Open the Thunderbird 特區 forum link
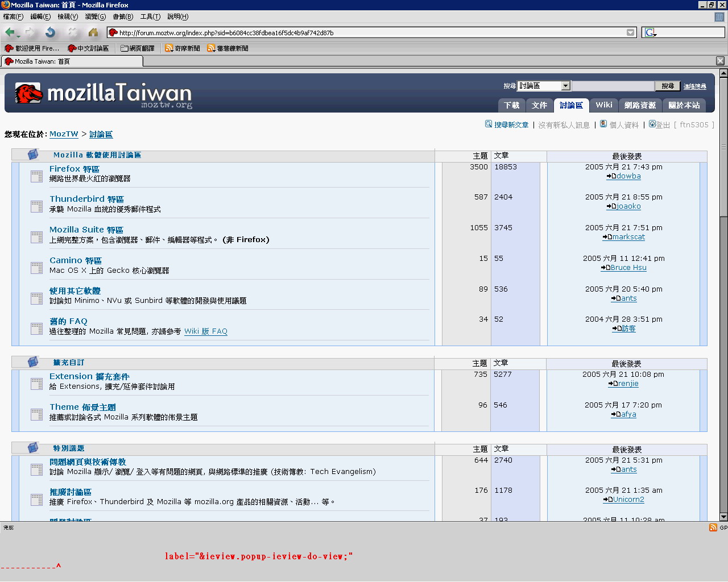The height and width of the screenshot is (582, 728). [86, 199]
